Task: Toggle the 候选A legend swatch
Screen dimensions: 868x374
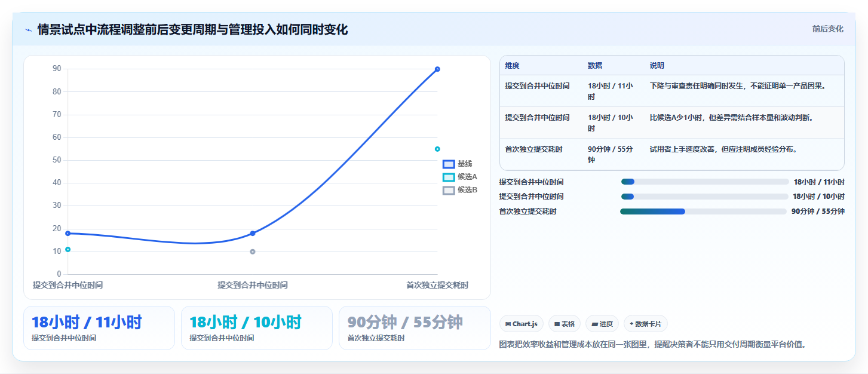Action: click(x=449, y=177)
